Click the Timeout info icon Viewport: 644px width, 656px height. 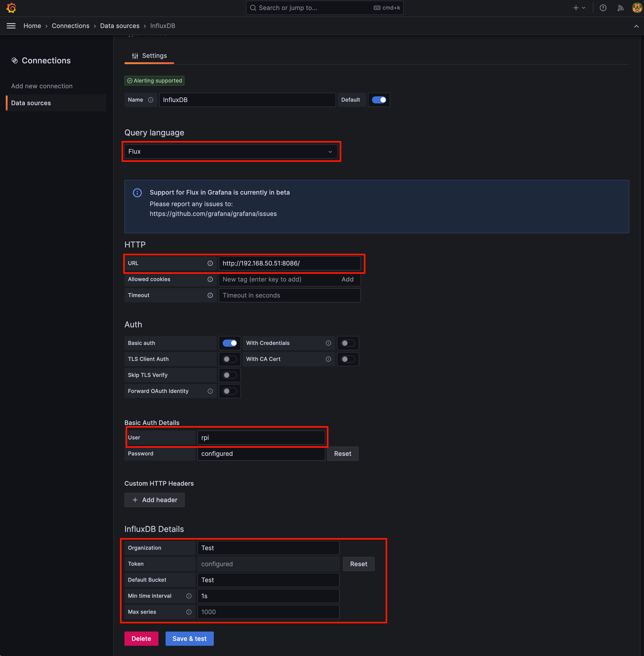[x=210, y=296]
